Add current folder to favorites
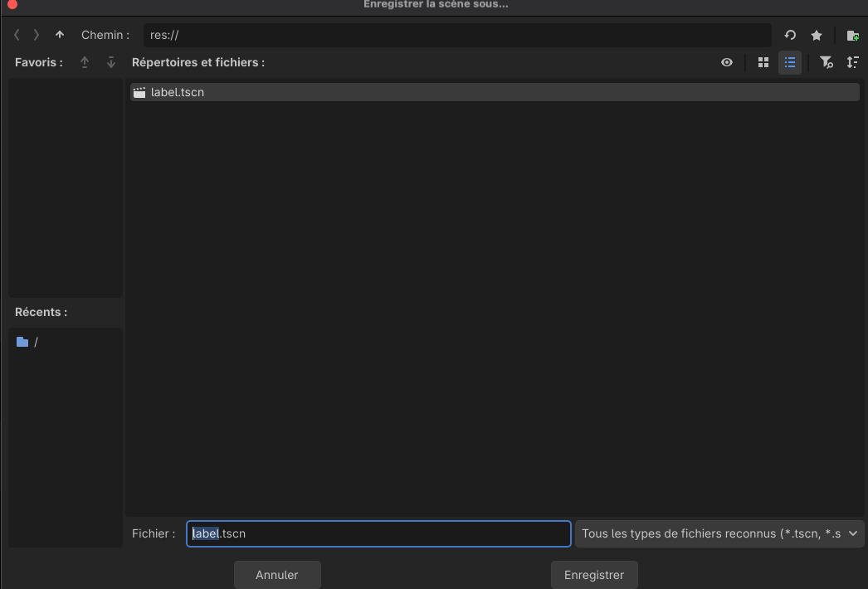This screenshot has height=589, width=868. (817, 36)
